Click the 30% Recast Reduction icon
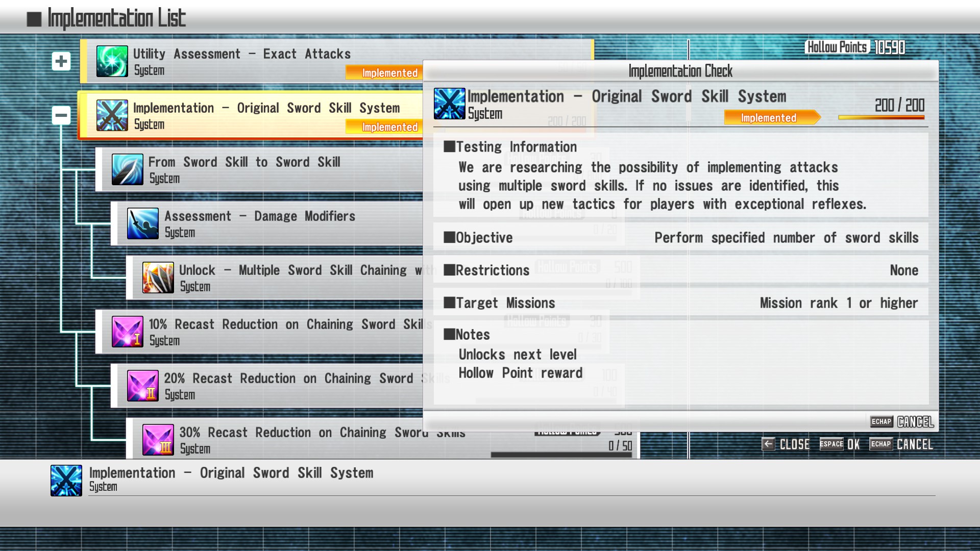Image resolution: width=980 pixels, height=551 pixels. [x=158, y=440]
